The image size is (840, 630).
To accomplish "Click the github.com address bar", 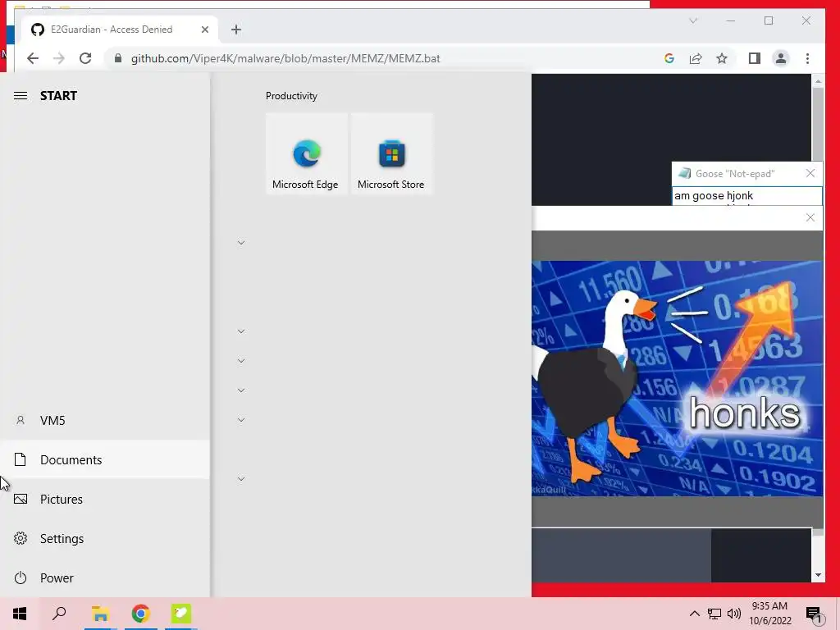I will (x=285, y=58).
